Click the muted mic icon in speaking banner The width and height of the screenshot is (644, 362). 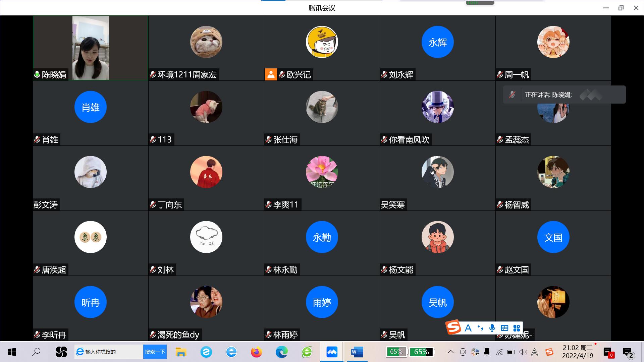(x=512, y=95)
